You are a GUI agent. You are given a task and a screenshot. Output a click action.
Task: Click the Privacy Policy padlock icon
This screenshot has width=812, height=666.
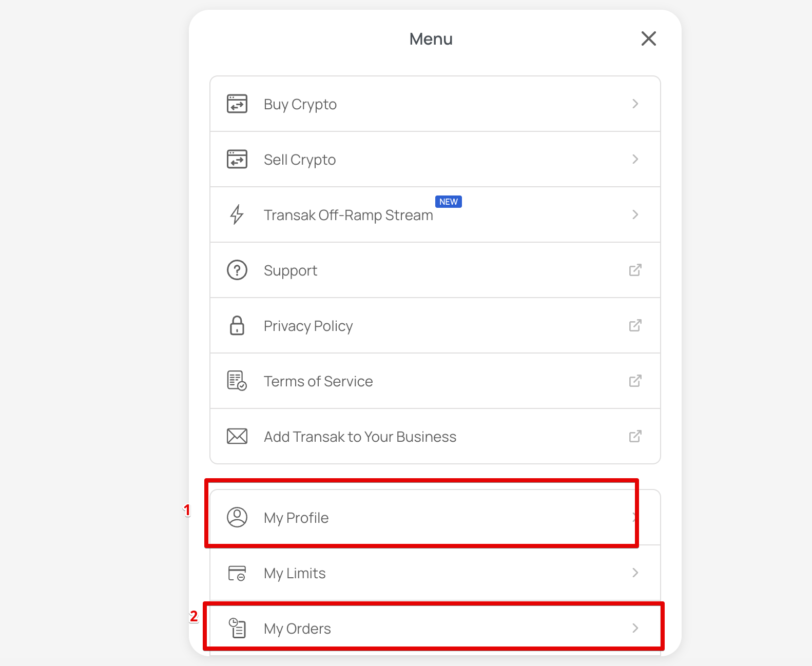pos(237,325)
